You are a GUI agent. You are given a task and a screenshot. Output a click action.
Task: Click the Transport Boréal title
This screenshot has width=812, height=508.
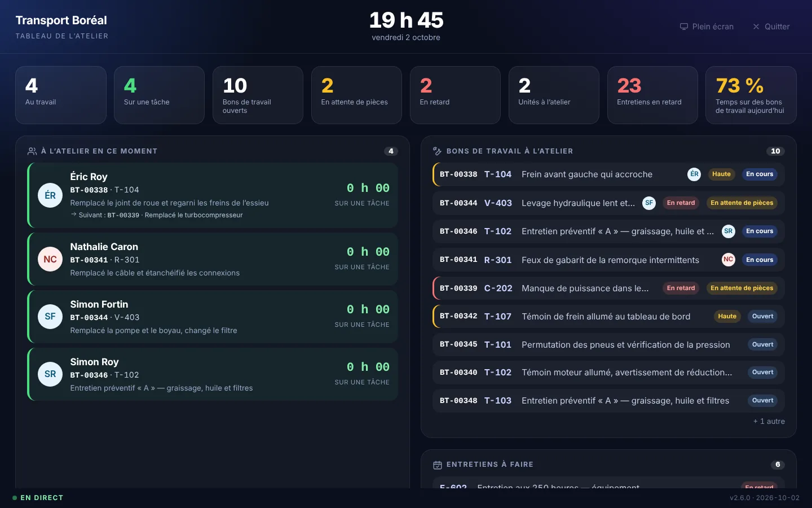click(61, 20)
